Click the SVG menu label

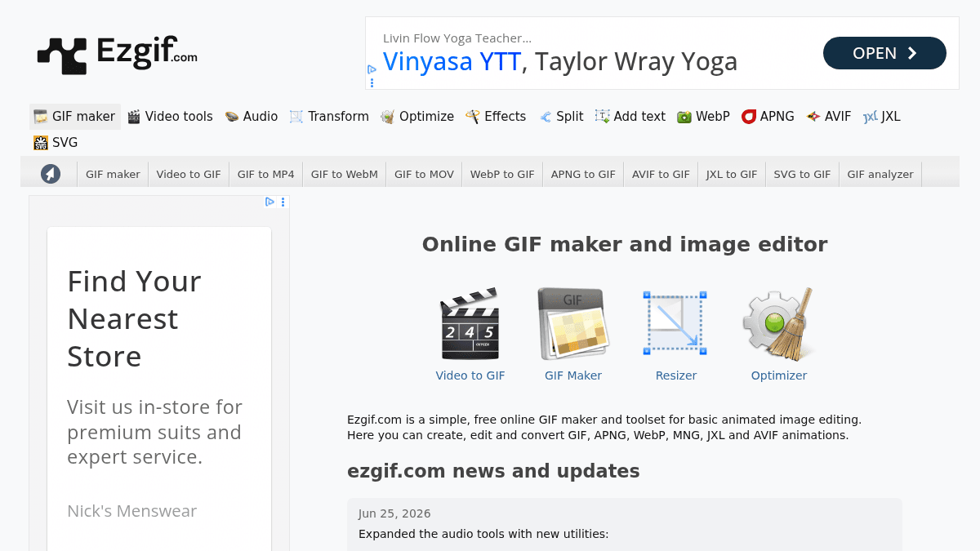tap(65, 143)
